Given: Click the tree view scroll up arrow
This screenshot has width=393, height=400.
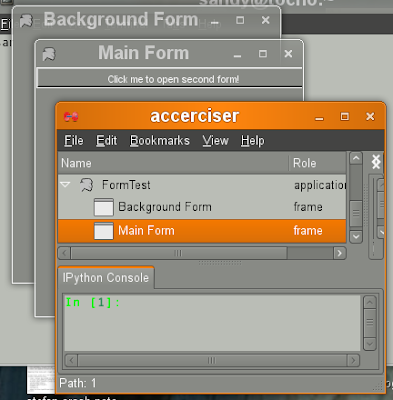Looking at the screenshot, I should [356, 158].
